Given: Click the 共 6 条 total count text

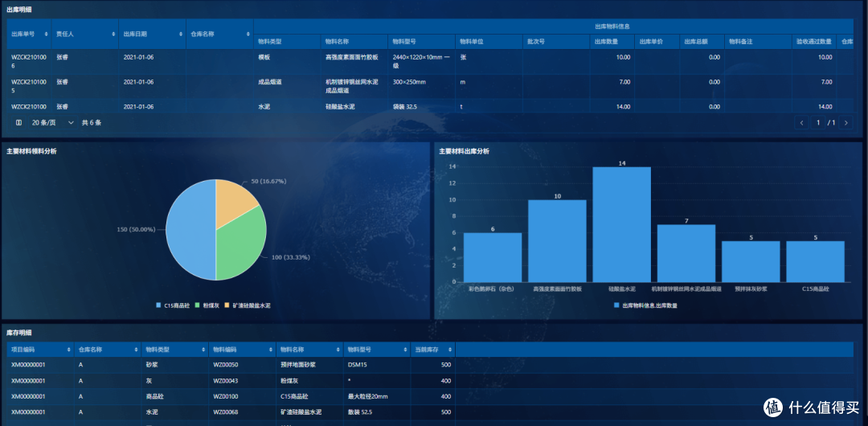Looking at the screenshot, I should coord(92,122).
